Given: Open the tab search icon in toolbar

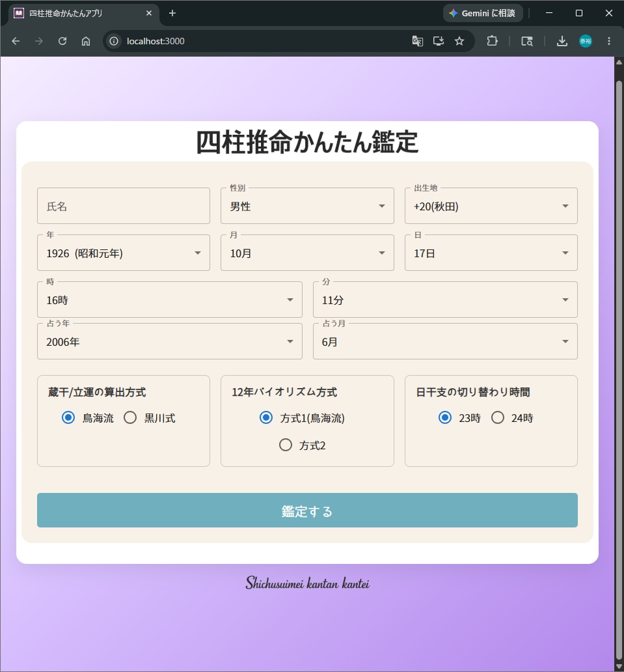Looking at the screenshot, I should tap(527, 41).
